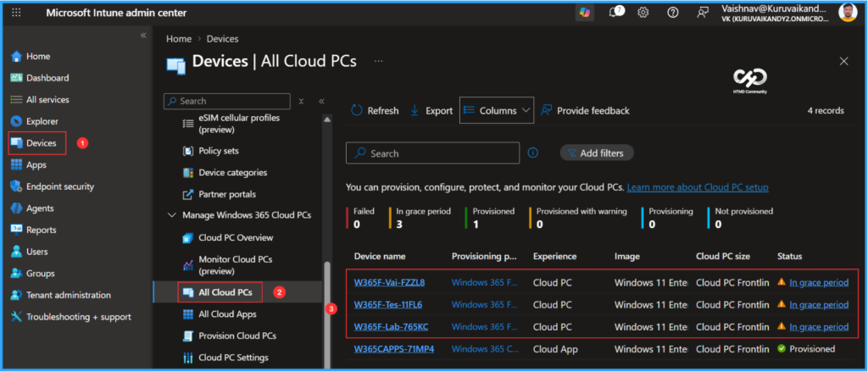This screenshot has height=372, width=868.
Task: Click the Devices breadcrumb link
Action: click(x=223, y=39)
